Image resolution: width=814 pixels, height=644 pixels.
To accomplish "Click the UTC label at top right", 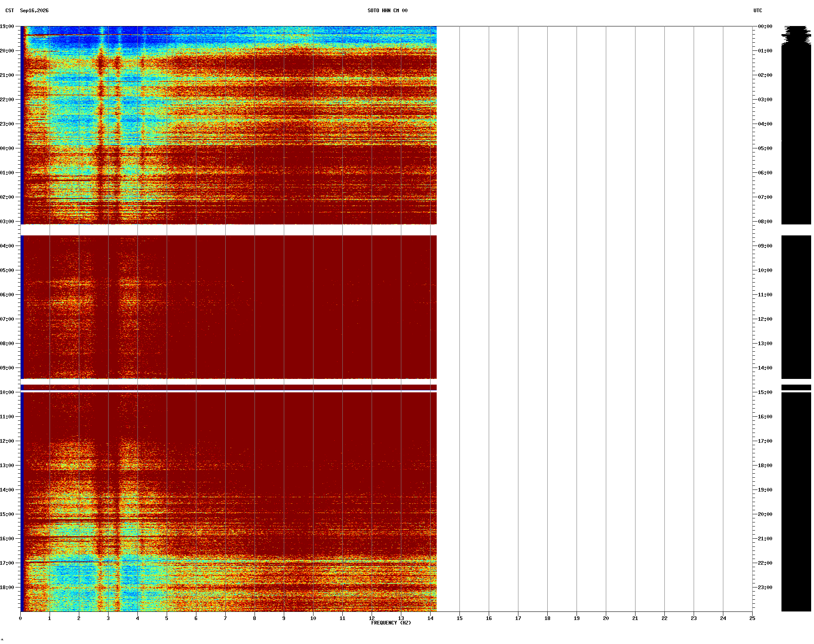I will click(757, 11).
